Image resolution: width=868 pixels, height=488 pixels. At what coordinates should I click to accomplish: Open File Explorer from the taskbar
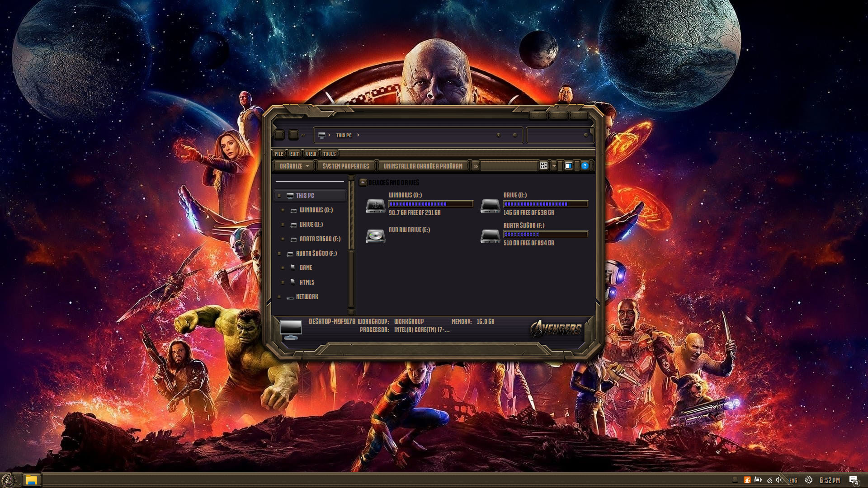(x=31, y=480)
